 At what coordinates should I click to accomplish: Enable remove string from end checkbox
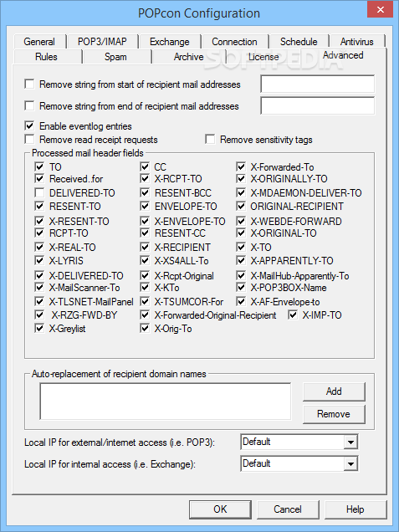(x=29, y=106)
